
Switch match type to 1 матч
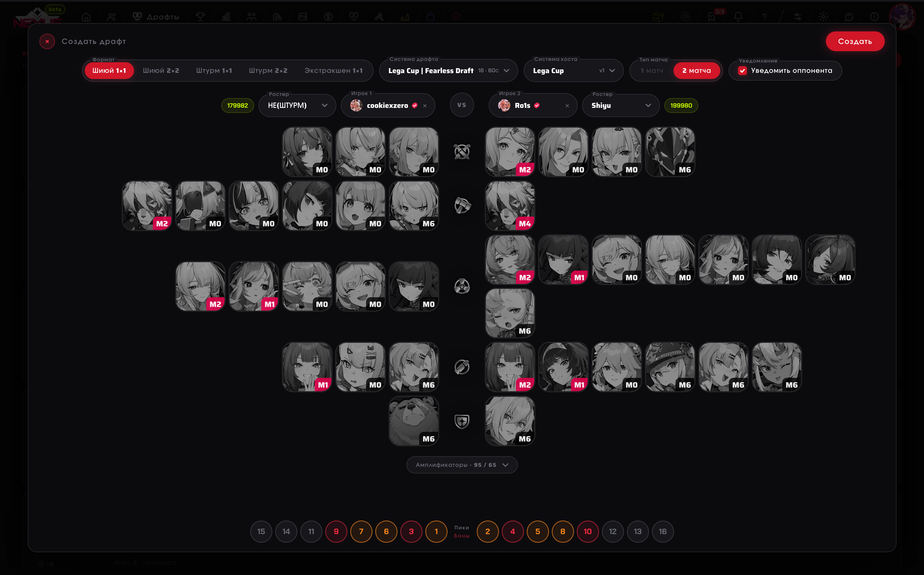coord(652,71)
